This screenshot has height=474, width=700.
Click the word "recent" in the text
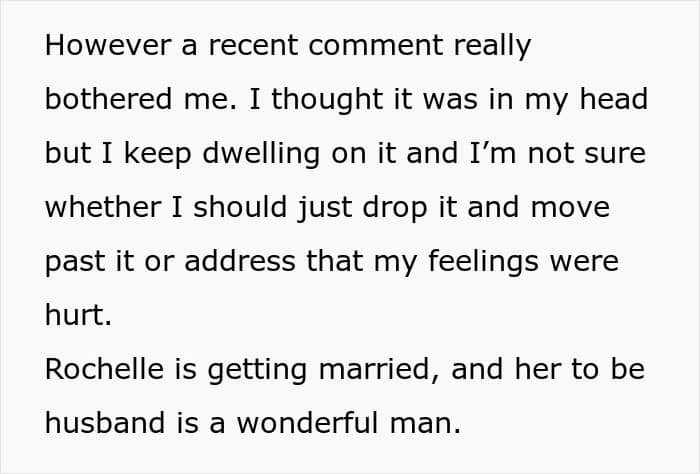223,46
